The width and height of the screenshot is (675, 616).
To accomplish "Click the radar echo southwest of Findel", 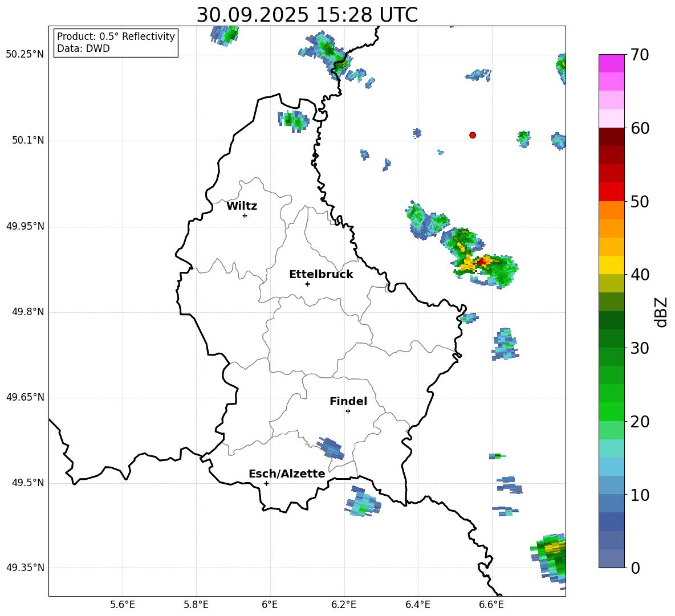I will [x=331, y=447].
